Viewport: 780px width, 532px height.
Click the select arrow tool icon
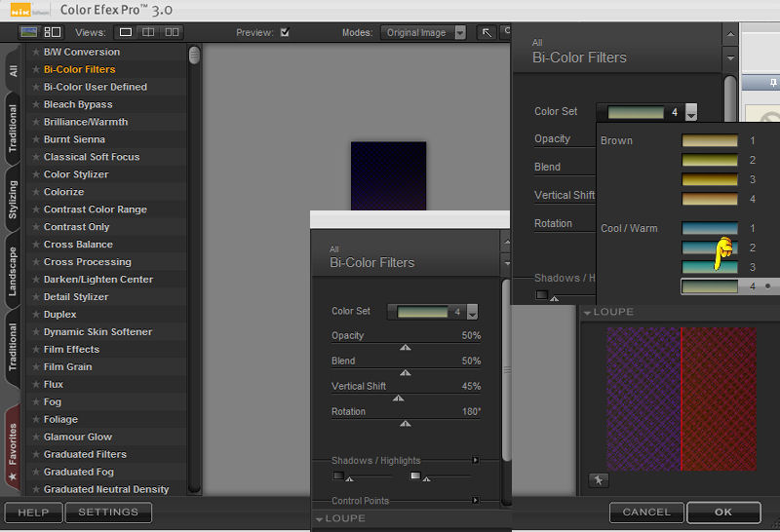(487, 32)
